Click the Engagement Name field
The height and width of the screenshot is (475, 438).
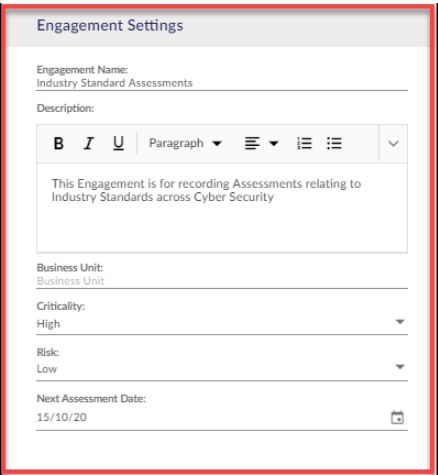222,83
